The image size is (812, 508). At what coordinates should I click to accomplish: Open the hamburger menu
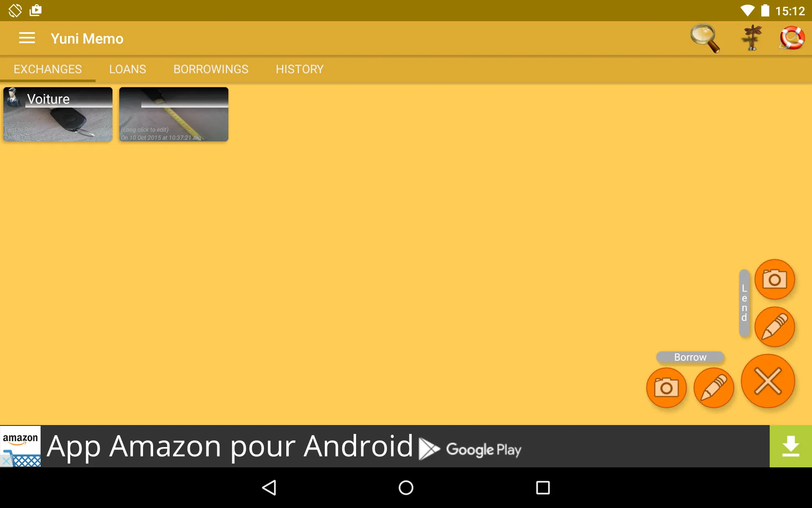point(27,38)
